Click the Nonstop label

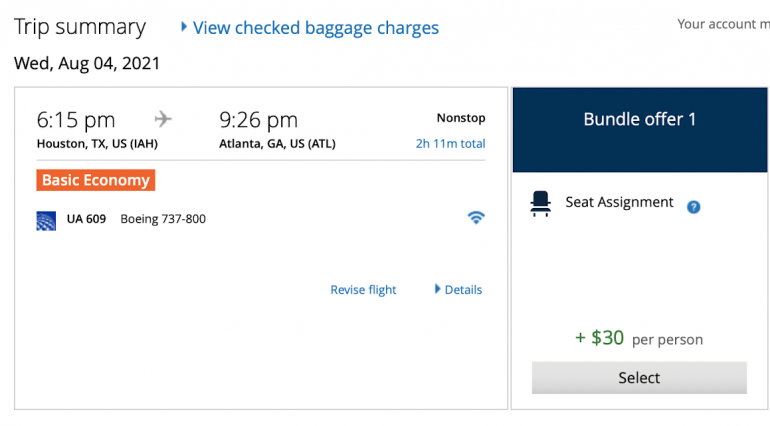460,118
